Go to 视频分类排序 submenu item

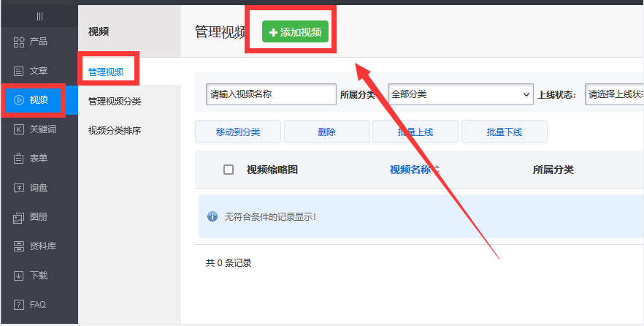(x=115, y=131)
